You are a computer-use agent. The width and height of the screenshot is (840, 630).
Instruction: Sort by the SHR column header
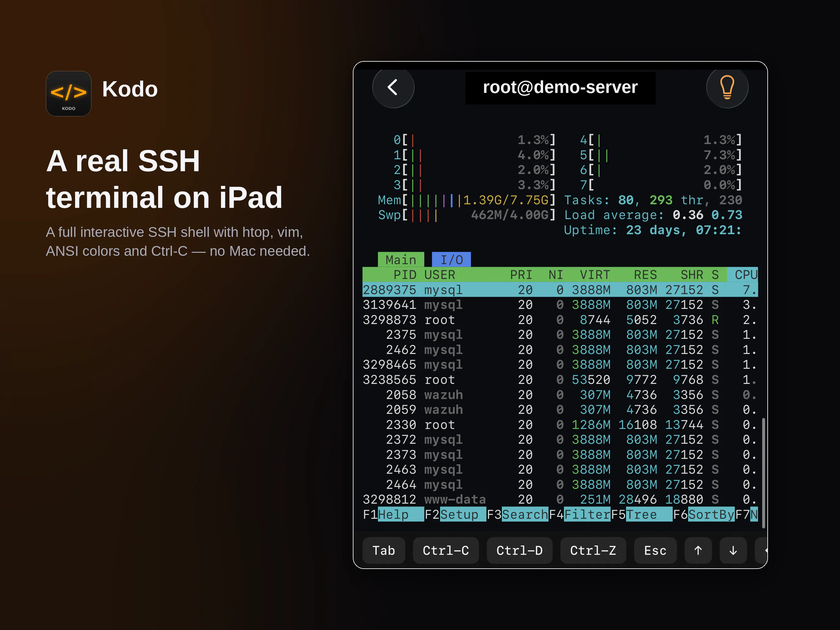point(692,275)
